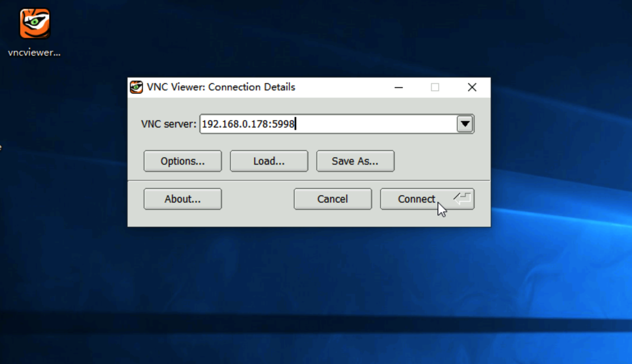Click the Save As... button
632x364 pixels.
(355, 161)
